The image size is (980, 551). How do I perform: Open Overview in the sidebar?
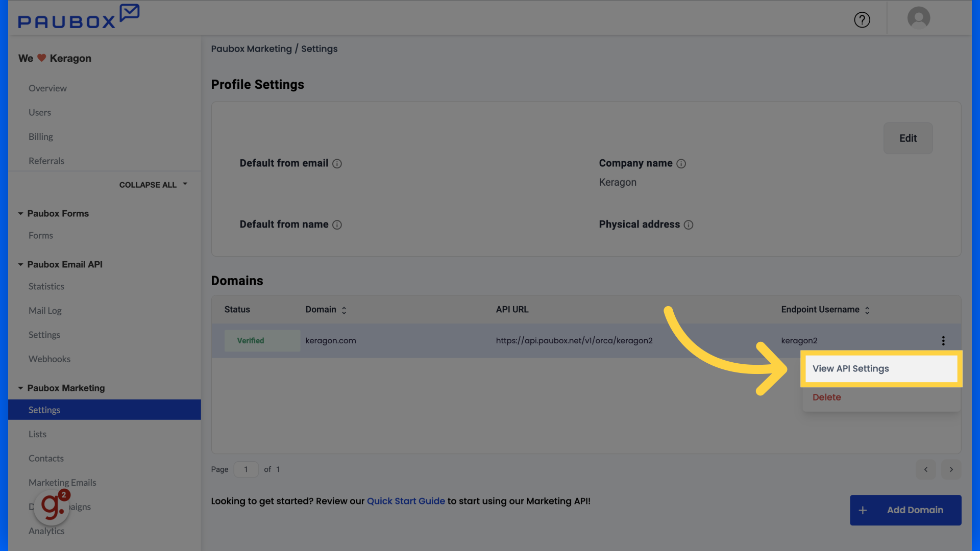coord(47,88)
